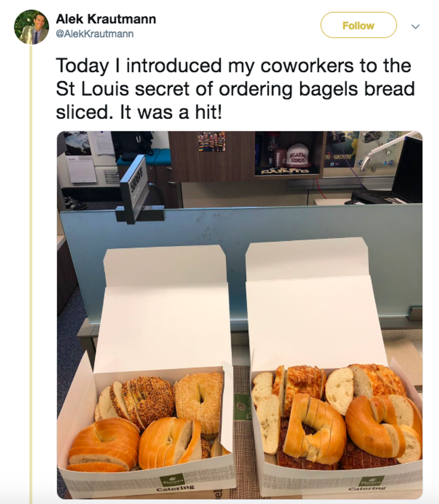This screenshot has width=439, height=504.
Task: Follow Alek Krautmann
Action: pos(358,26)
